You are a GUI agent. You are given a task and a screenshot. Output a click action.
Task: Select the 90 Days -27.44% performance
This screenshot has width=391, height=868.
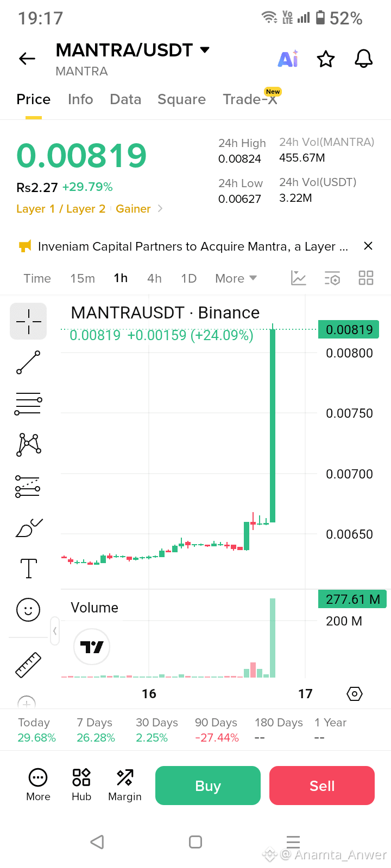pyautogui.click(x=217, y=730)
